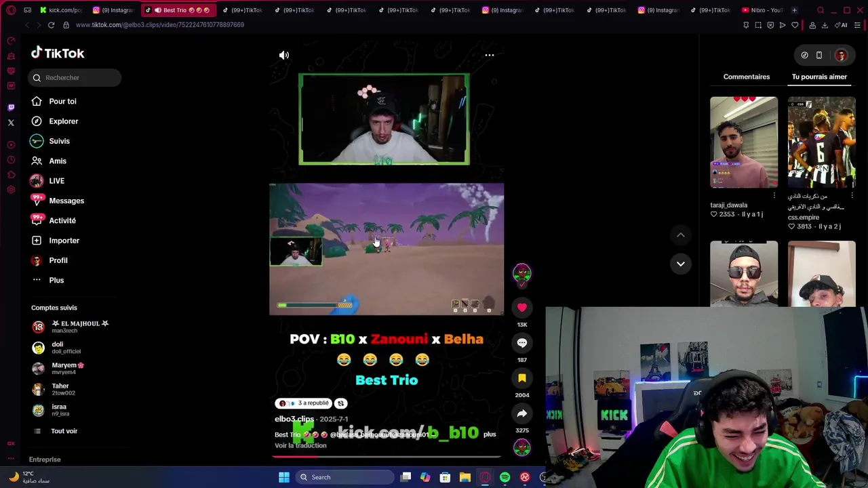Open Opera sidebar settings gear
This screenshot has width=868, height=488.
[11, 190]
